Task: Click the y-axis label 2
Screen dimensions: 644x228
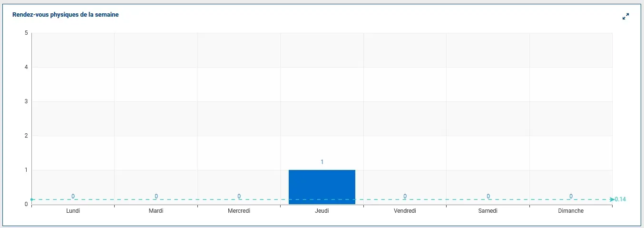Action: click(27, 136)
